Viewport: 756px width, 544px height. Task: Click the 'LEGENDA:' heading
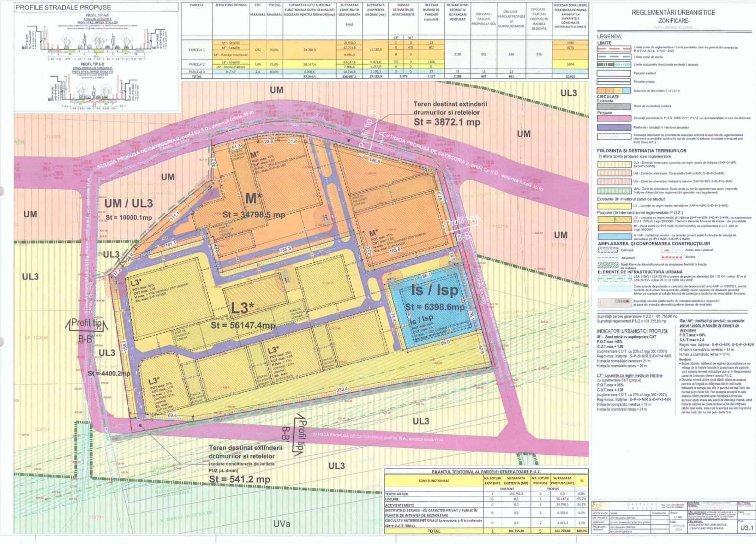pos(610,37)
